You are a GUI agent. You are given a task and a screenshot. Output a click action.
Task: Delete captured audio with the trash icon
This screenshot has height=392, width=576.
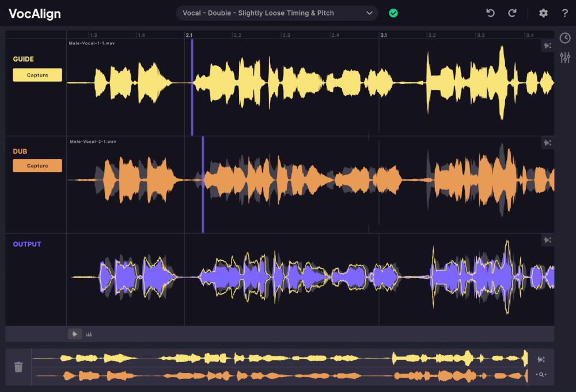(x=18, y=367)
